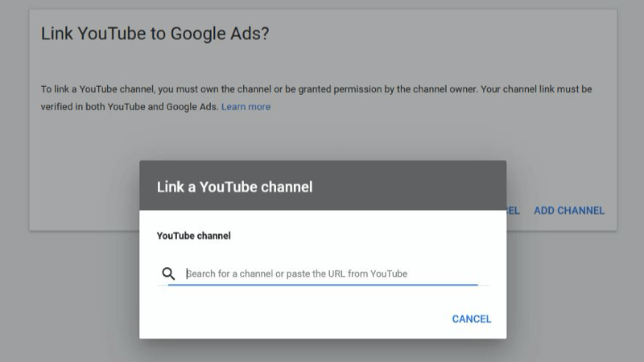This screenshot has height=362, width=644.
Task: Click the dimmed backdrop below the dialog
Action: (x=323, y=351)
